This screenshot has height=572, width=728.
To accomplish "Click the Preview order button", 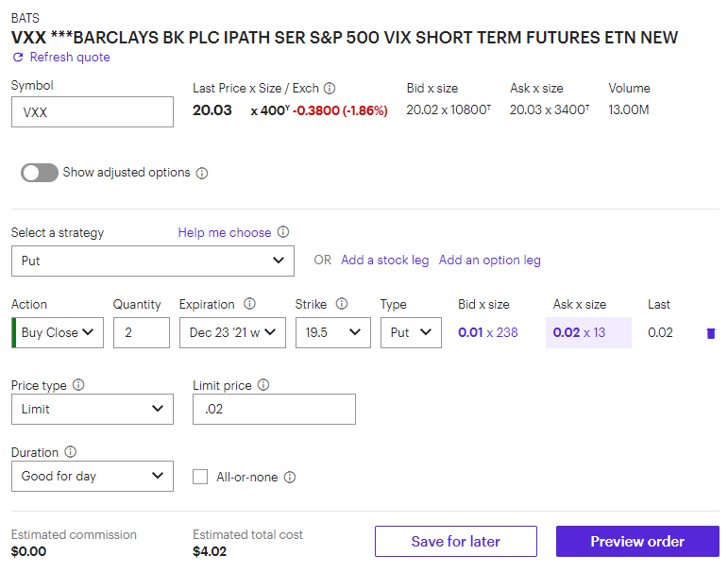I will coord(637,542).
